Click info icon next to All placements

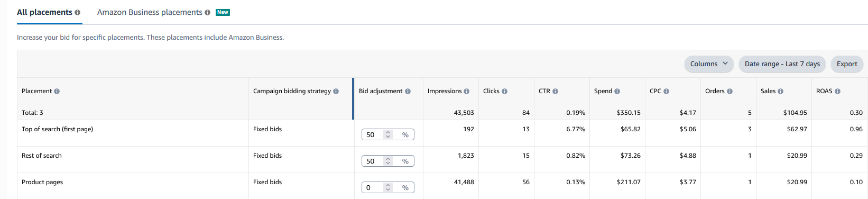78,13
